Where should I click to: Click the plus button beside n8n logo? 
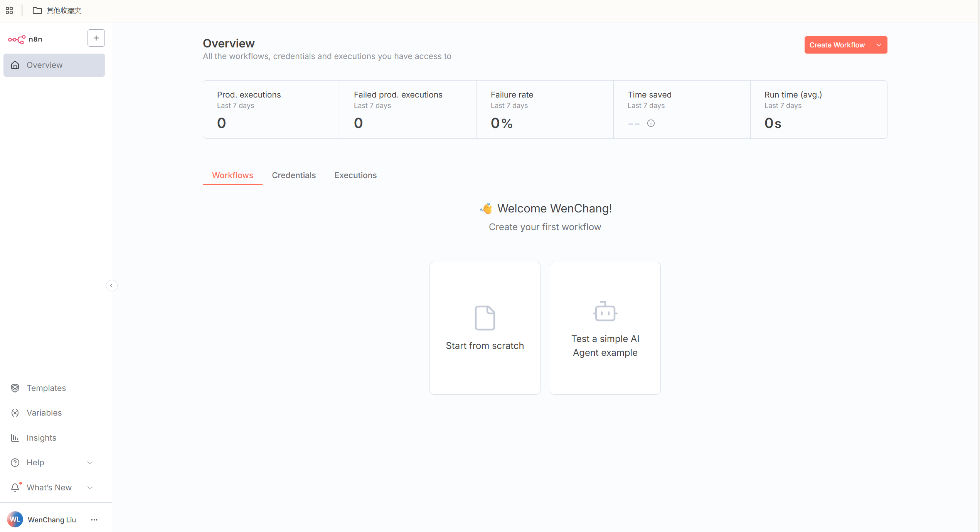coord(96,38)
